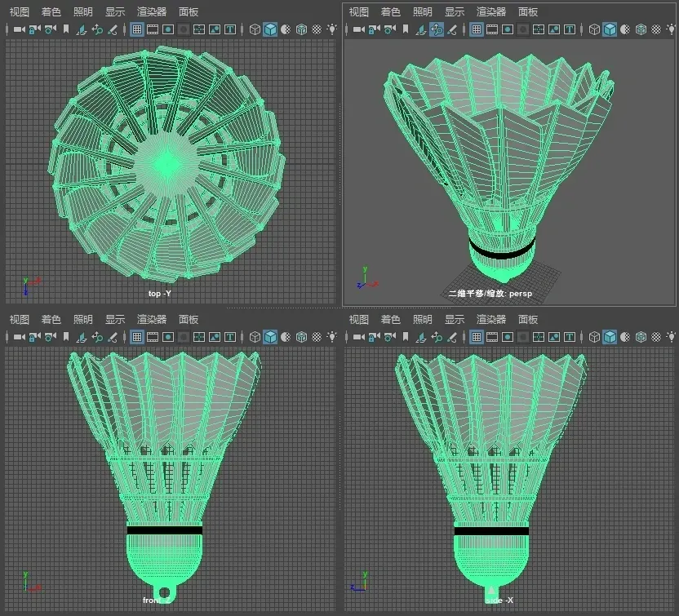
Task: Toggle grid display in top view panel
Action: (136, 29)
